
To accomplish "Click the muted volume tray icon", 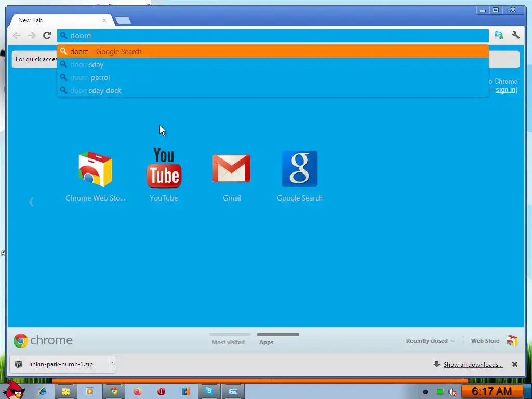I will pos(453,392).
